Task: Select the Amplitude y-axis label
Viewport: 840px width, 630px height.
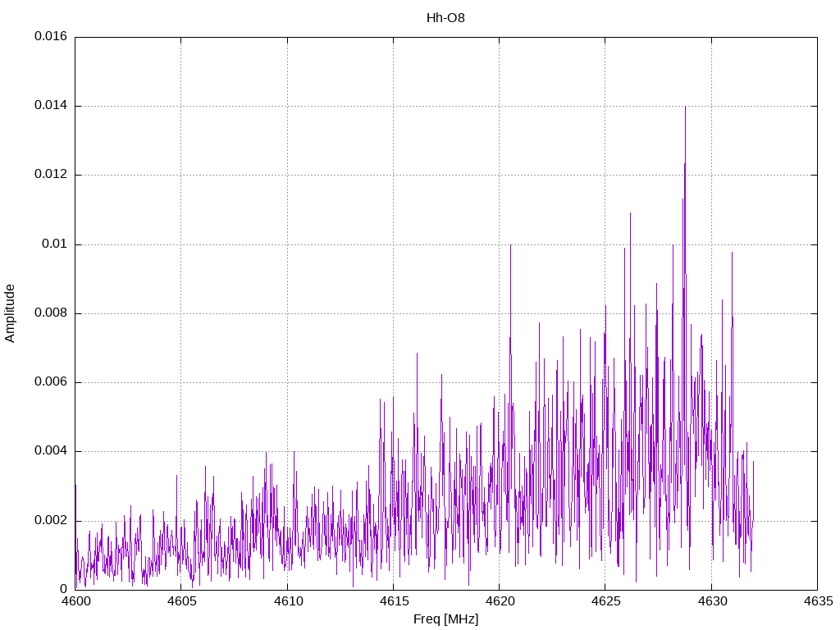Action: [11, 313]
